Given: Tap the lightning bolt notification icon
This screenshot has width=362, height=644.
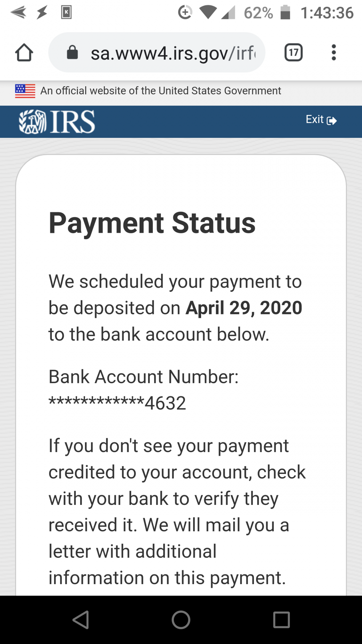Looking at the screenshot, I should pyautogui.click(x=42, y=13).
